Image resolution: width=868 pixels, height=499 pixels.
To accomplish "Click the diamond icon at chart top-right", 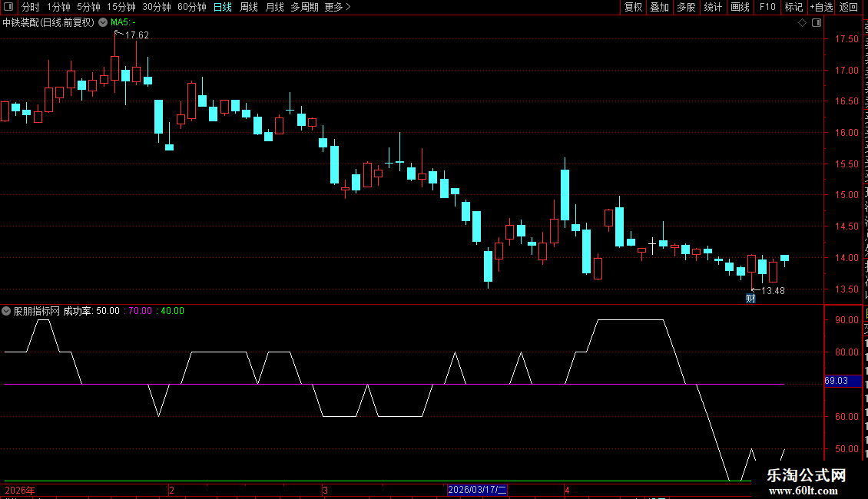I will [x=802, y=23].
